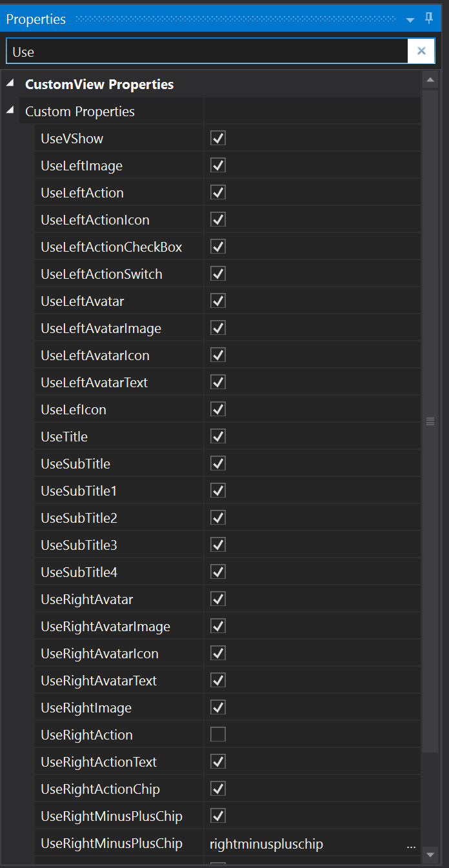The height and width of the screenshot is (868, 449).
Task: Click the rightminuspluschip value field
Action: pyautogui.click(x=303, y=844)
